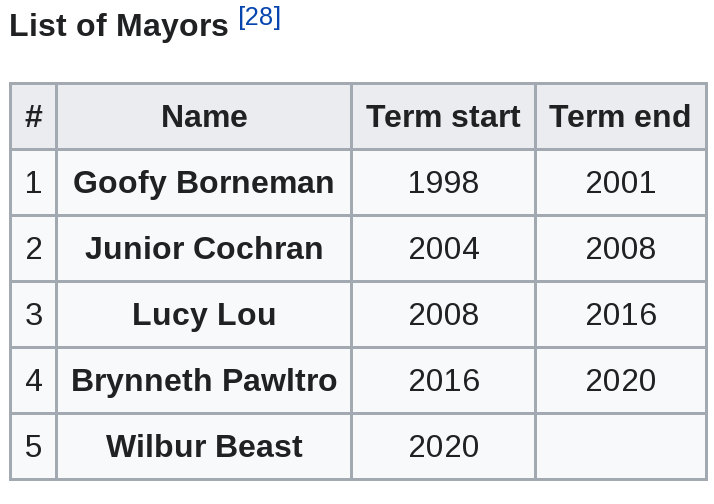Click the 'List of Mayors' heading
Image resolution: width=714 pixels, height=504 pixels.
119,25
